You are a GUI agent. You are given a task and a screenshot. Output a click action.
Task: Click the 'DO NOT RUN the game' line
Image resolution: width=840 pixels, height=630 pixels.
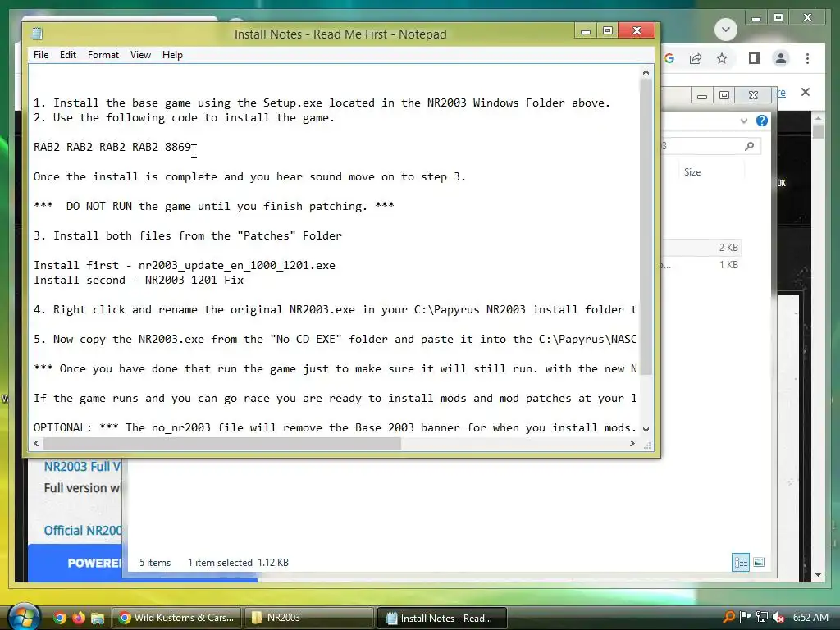[x=214, y=206]
